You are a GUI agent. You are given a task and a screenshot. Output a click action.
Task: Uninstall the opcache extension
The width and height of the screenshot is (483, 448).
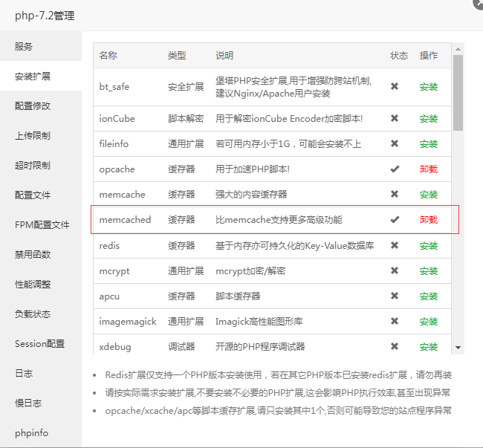point(429,169)
